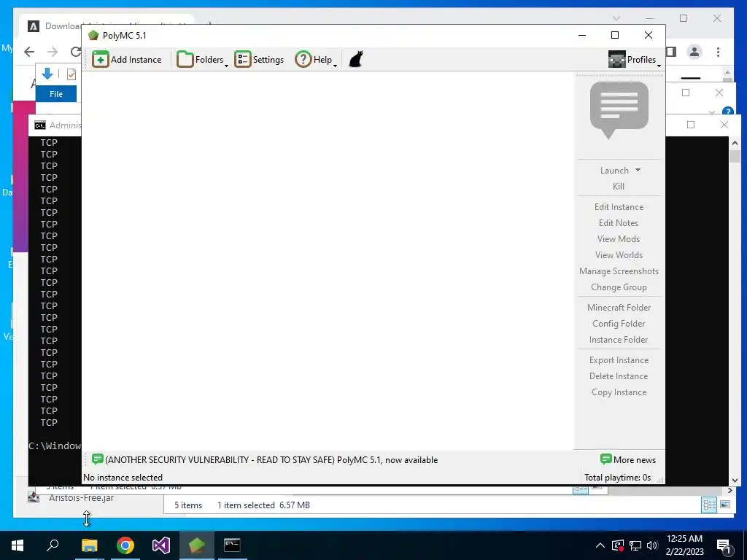Open the Profiles account dropdown
Screen dimensions: 747x560
click(x=635, y=60)
